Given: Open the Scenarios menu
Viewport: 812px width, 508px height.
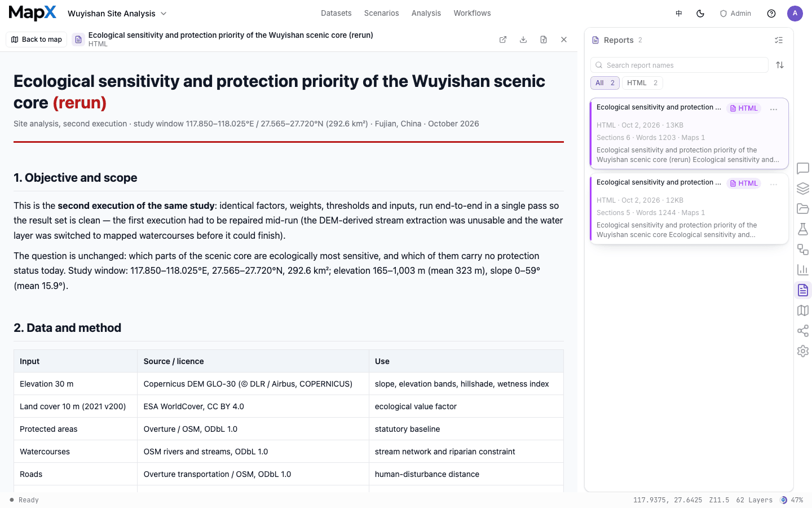Looking at the screenshot, I should coord(381,13).
